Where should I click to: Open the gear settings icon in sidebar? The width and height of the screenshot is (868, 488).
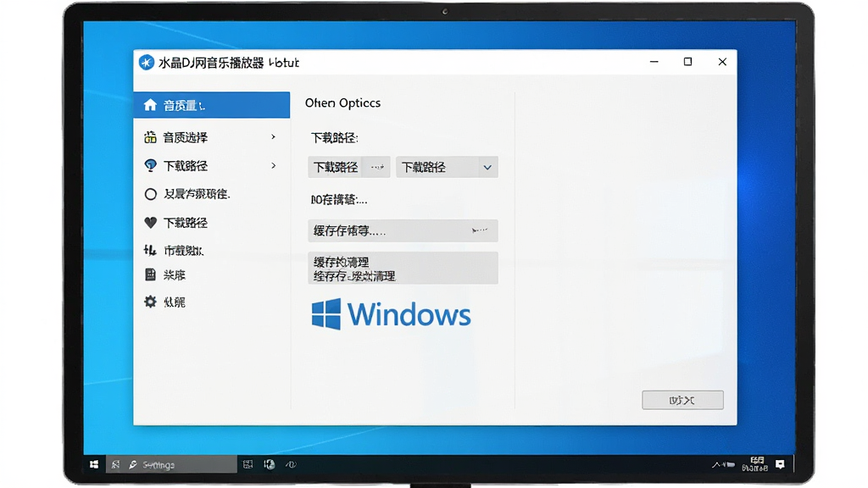tap(150, 302)
